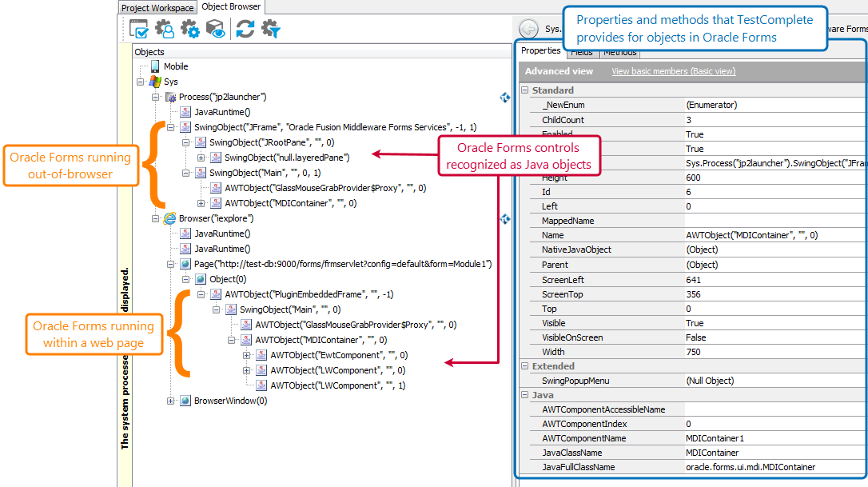Click the double-gear settings icon
The image size is (868, 487).
pyautogui.click(x=189, y=28)
